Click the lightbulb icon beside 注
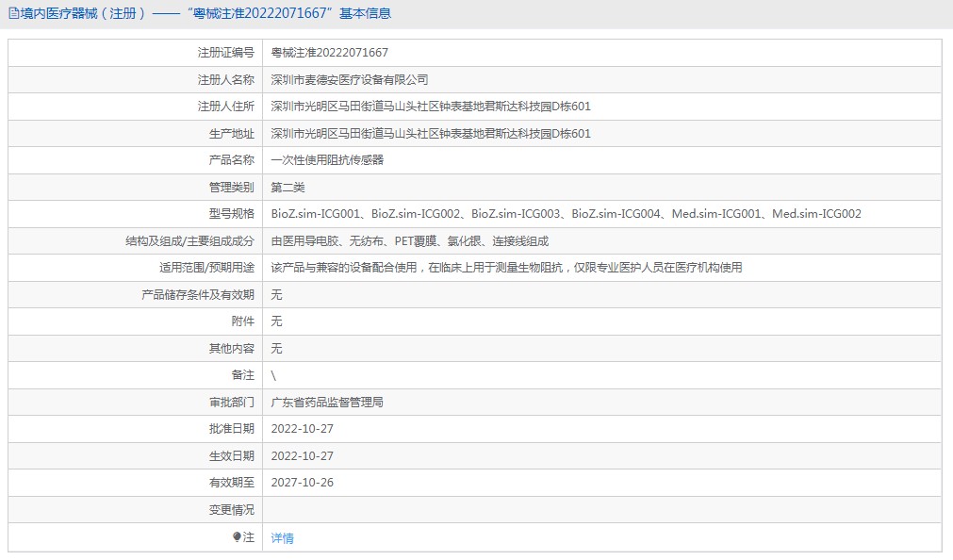The image size is (953, 560). tap(237, 536)
